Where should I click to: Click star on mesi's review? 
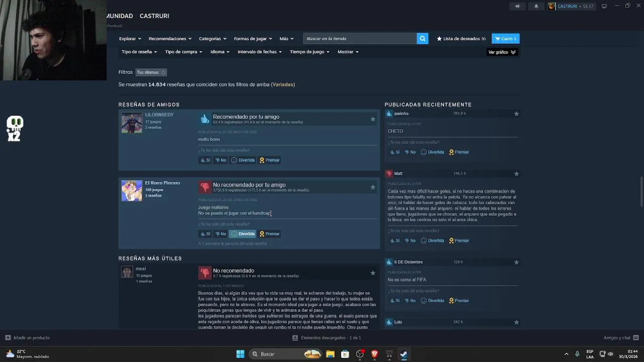click(373, 273)
